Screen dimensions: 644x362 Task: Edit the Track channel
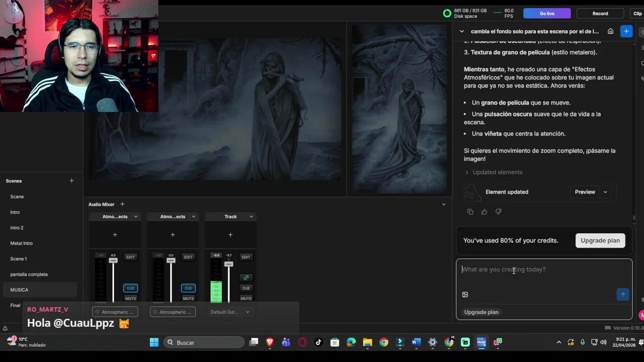(246, 257)
